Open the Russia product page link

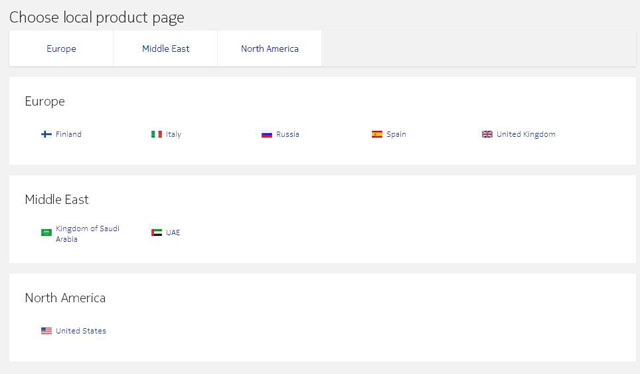(288, 134)
